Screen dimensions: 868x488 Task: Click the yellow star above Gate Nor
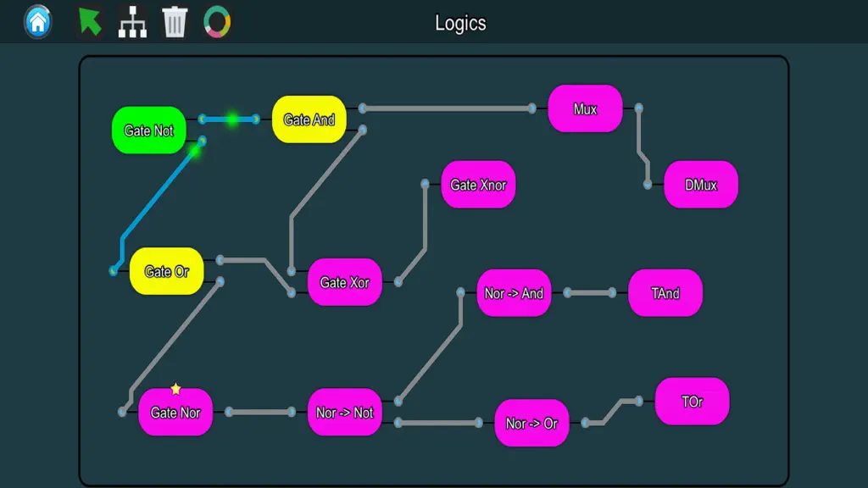175,389
